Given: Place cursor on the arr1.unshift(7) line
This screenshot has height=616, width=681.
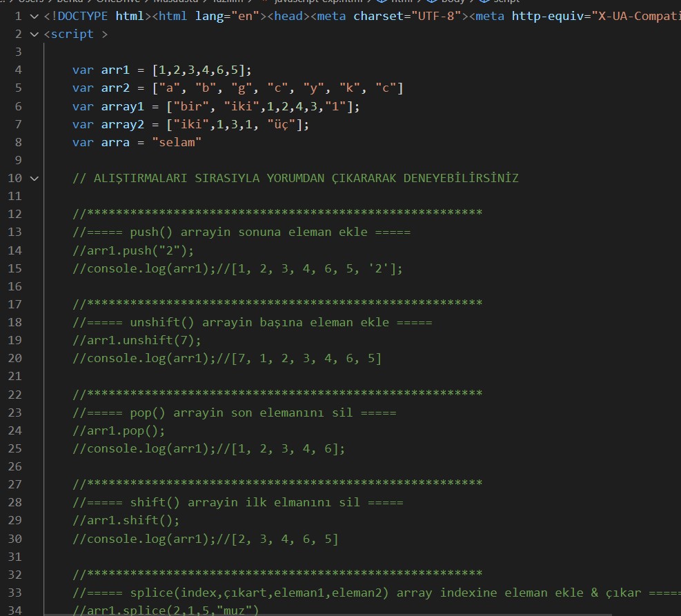Looking at the screenshot, I should point(137,340).
